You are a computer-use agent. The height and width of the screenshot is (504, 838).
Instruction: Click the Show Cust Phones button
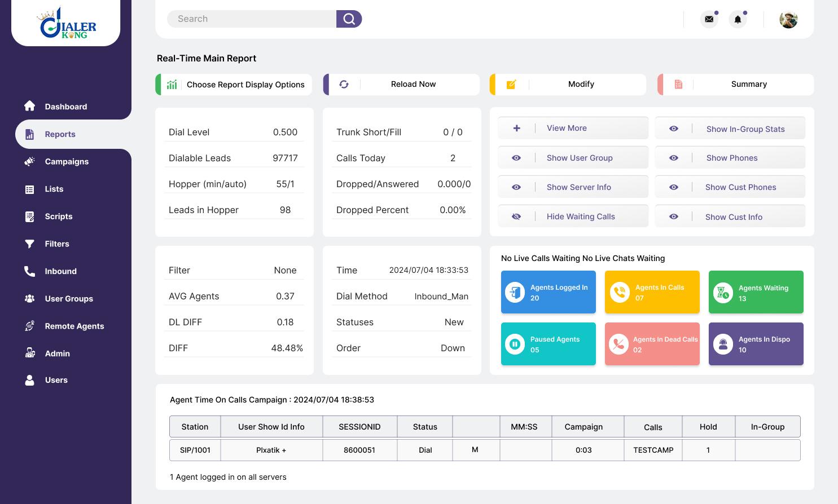click(x=740, y=187)
